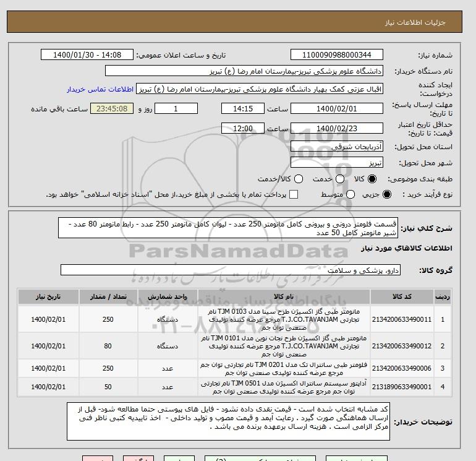Select the کالا radio button
Viewport: 476px width, 461px height.
point(372,179)
